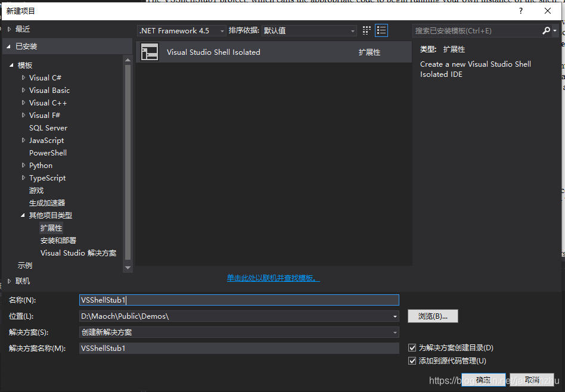Click the 解决方案名称 input field
Screen dimensions: 565x392
239,348
